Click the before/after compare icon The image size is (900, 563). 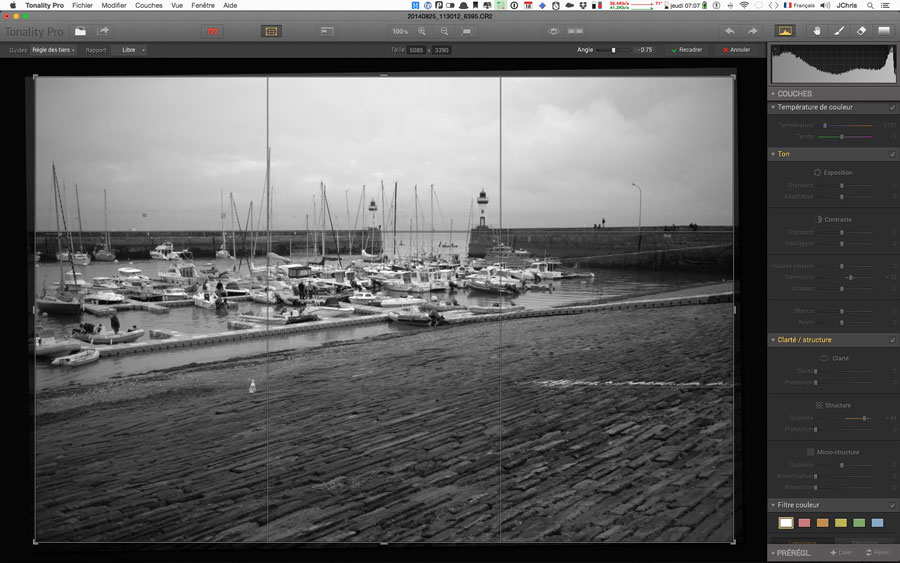pos(575,32)
